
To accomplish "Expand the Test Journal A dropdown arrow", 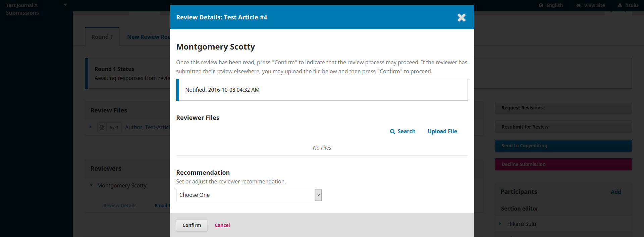I will (x=65, y=5).
